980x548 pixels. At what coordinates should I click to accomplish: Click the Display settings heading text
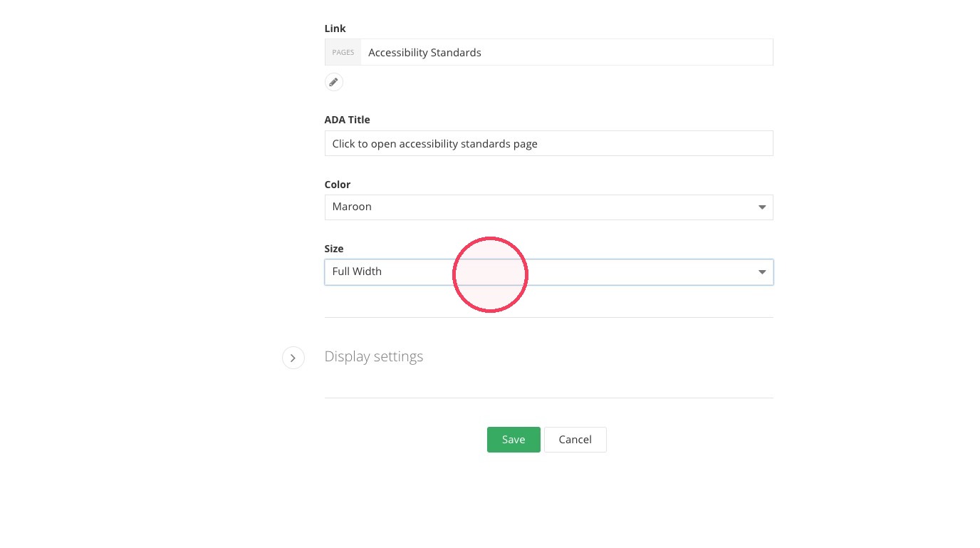pyautogui.click(x=374, y=356)
